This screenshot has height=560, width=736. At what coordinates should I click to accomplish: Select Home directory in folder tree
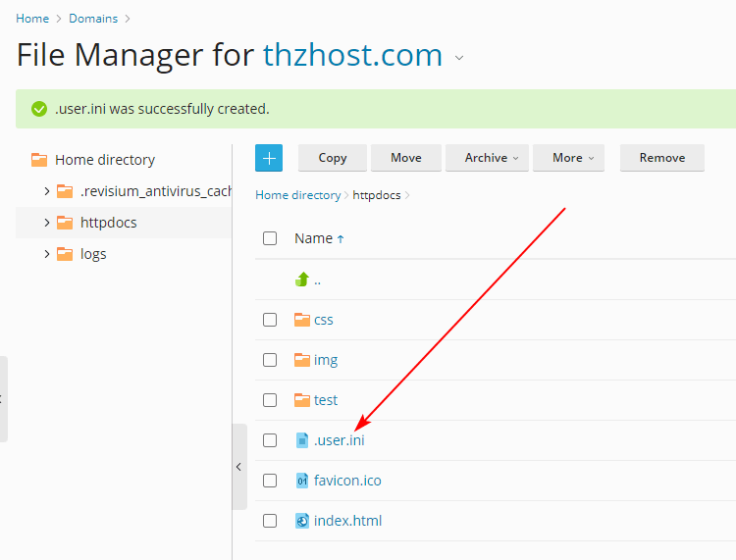[105, 160]
